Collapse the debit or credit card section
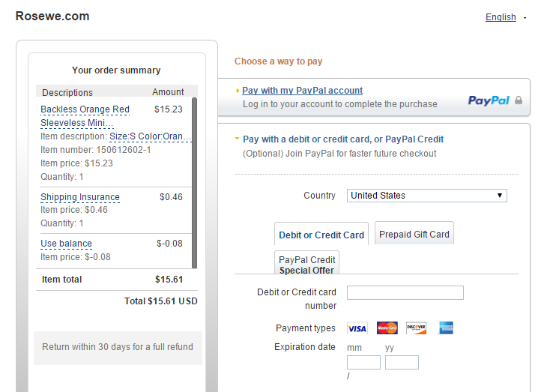Viewport: 556px width, 392px height. 238,139
